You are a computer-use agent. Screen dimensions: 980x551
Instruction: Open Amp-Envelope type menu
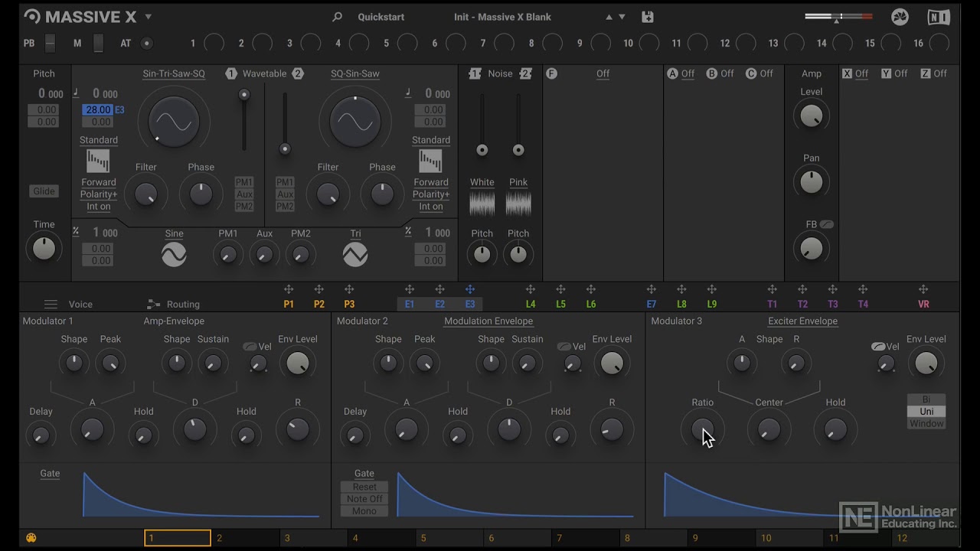click(174, 321)
